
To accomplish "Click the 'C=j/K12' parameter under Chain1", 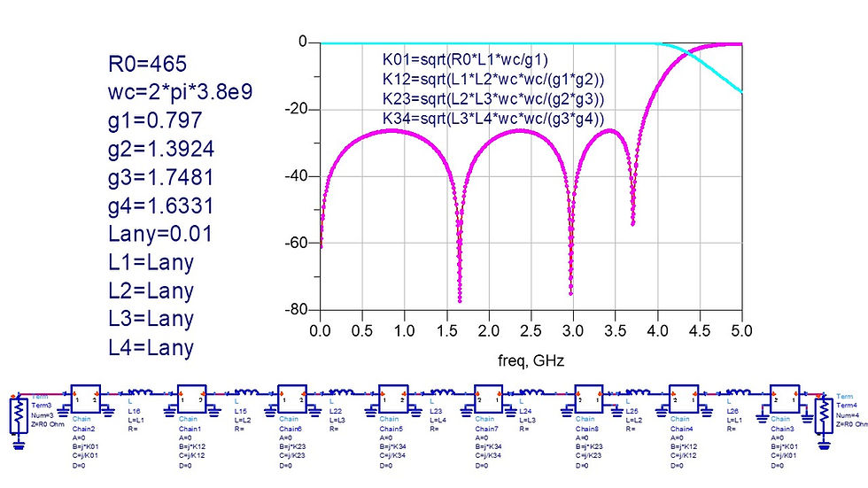I will pyautogui.click(x=191, y=456).
